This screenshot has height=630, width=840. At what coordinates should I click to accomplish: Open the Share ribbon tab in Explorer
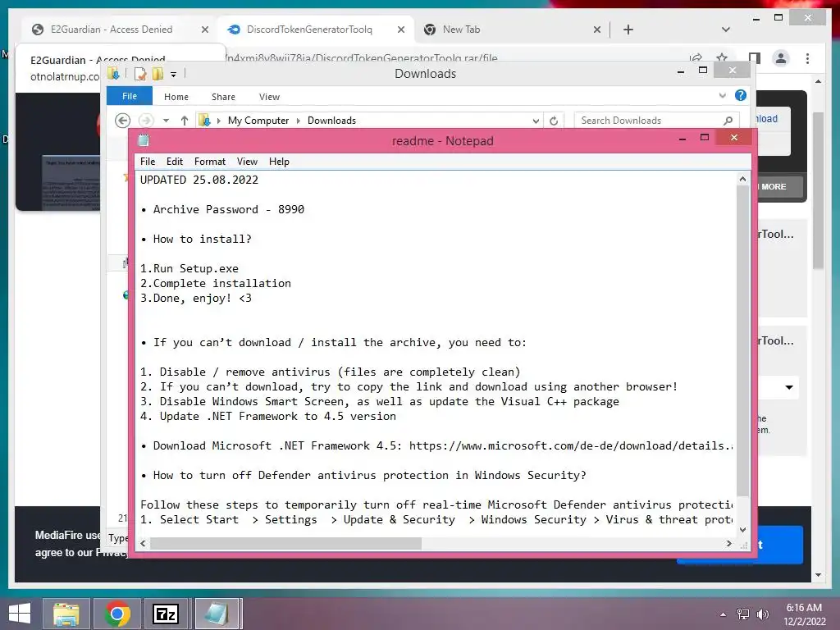click(223, 97)
